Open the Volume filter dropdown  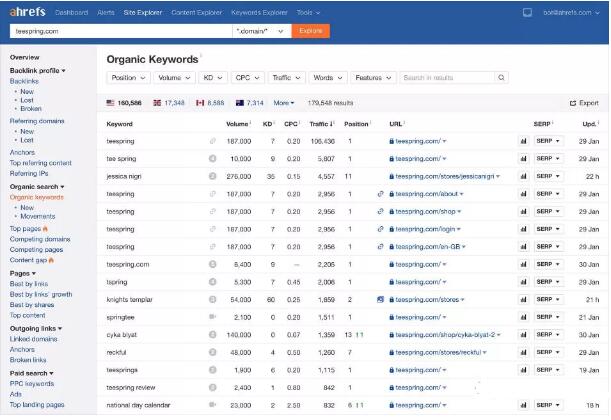(174, 78)
